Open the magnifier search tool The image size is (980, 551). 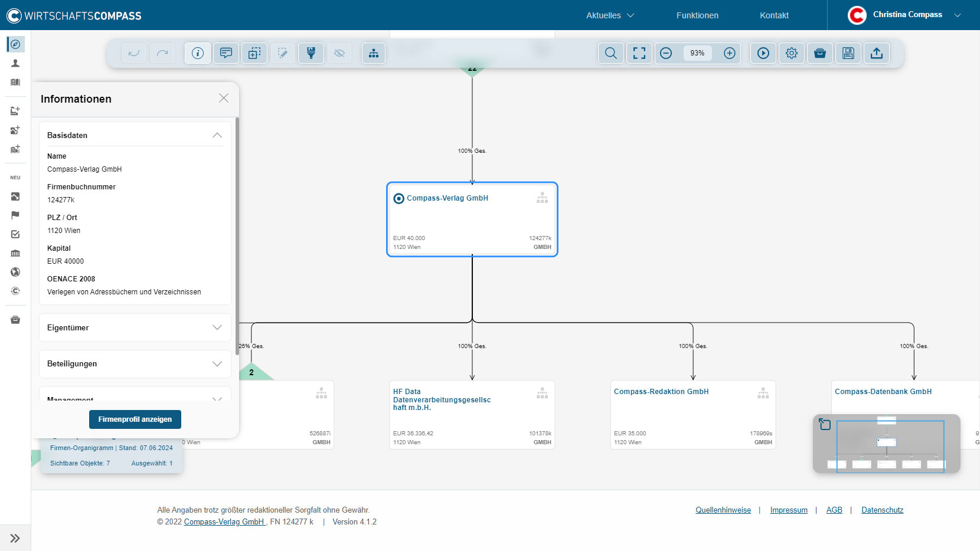click(x=611, y=53)
